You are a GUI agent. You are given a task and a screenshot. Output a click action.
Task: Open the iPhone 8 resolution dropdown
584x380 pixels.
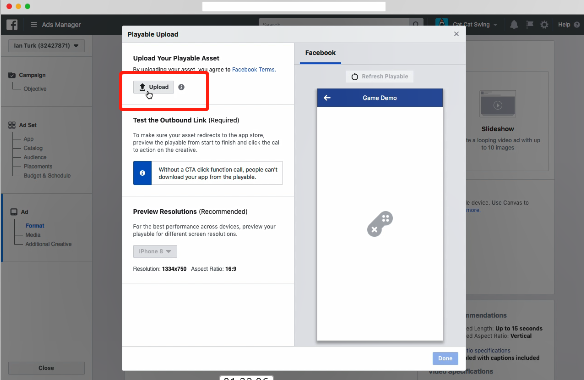(x=155, y=251)
